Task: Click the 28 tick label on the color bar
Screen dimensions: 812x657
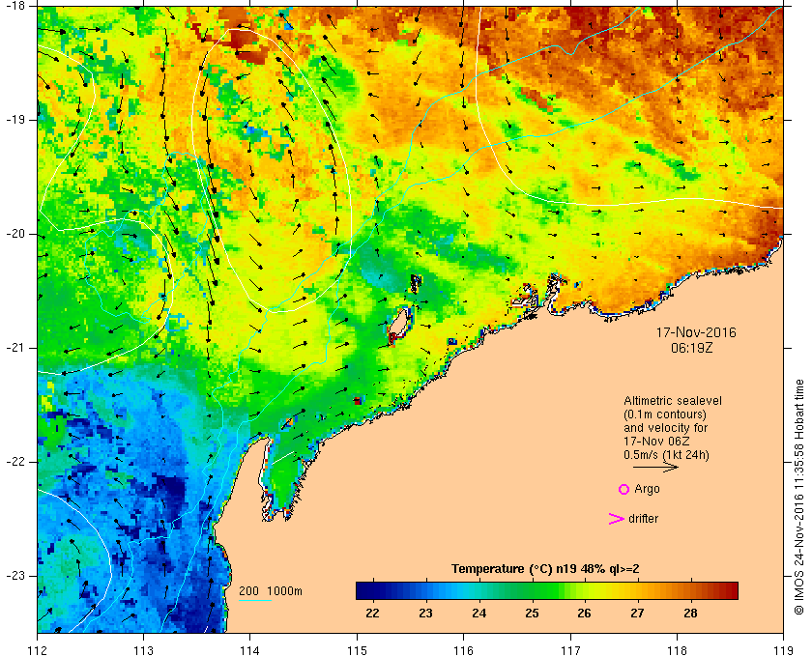Action: point(690,613)
